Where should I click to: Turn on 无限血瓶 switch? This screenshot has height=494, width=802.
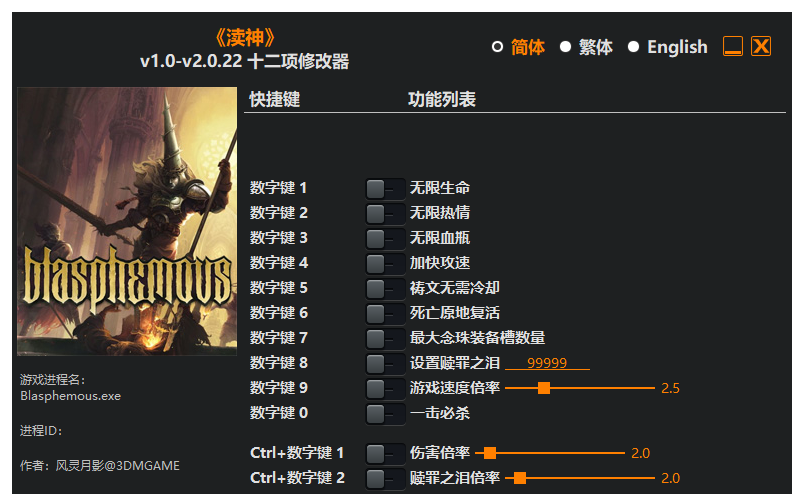pyautogui.click(x=385, y=239)
